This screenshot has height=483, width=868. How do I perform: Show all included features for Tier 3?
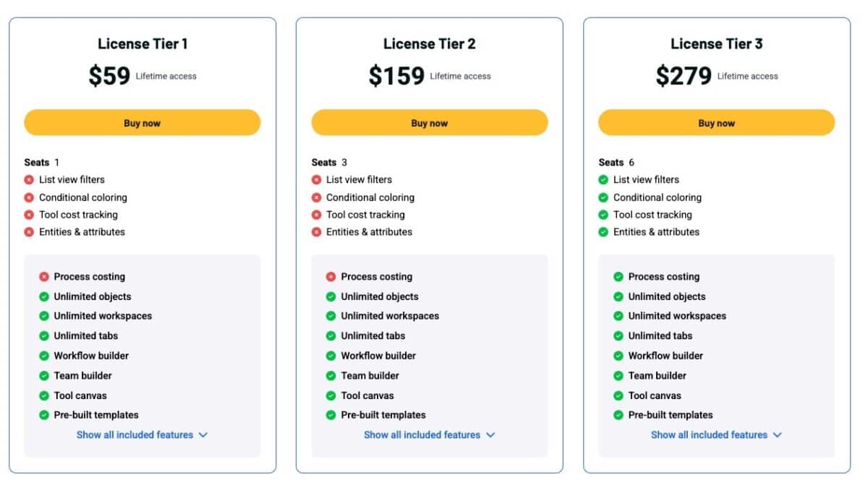[x=716, y=435]
